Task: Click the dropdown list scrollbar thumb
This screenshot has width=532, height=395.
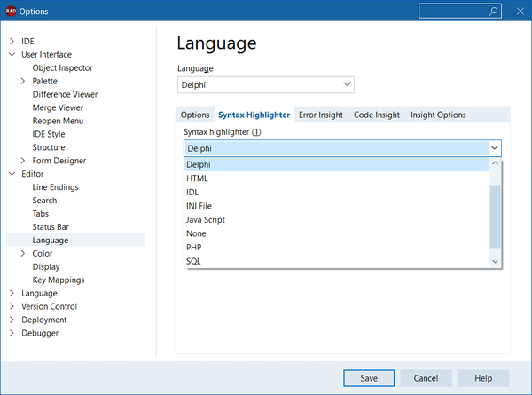Action: 496,217
